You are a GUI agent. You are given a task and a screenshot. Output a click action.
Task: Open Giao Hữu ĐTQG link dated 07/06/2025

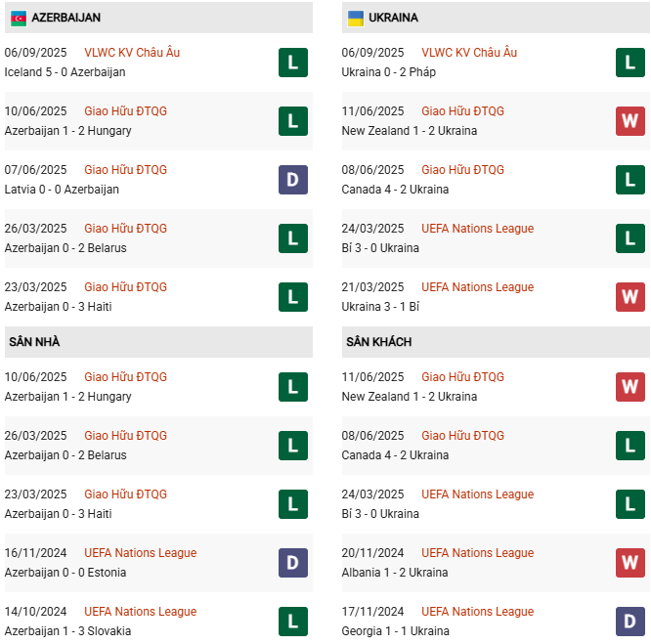[126, 170]
